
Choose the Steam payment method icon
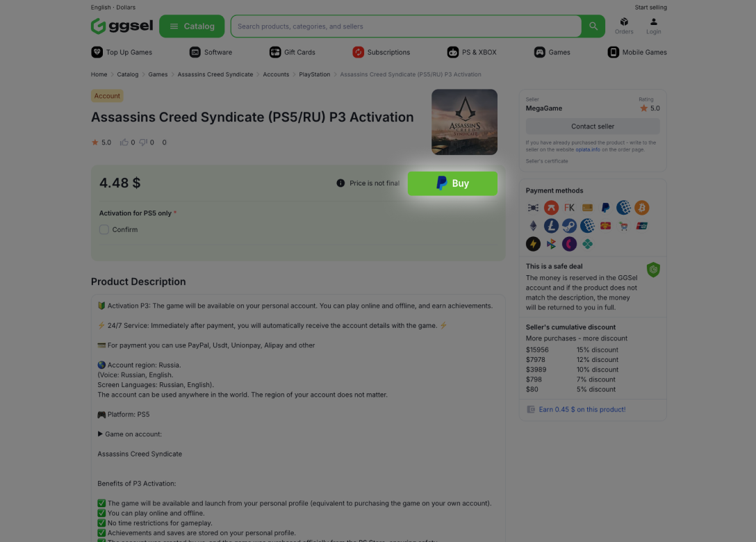[569, 226]
